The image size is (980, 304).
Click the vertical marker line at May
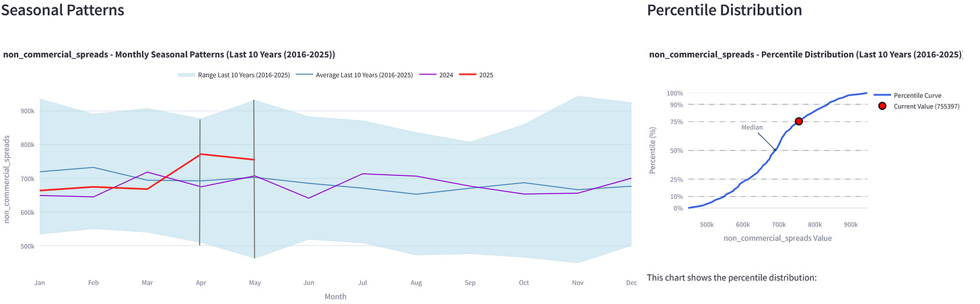point(254,179)
